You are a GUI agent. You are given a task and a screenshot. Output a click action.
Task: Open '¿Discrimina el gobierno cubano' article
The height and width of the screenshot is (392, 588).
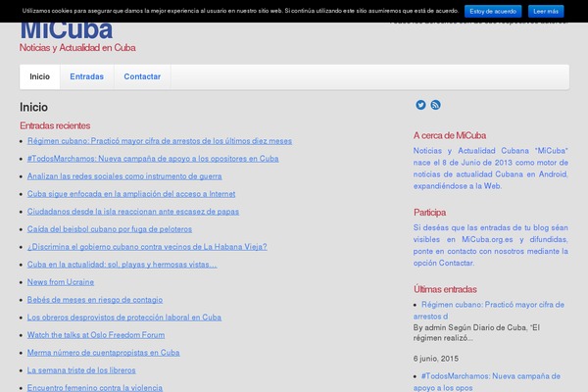(x=147, y=247)
